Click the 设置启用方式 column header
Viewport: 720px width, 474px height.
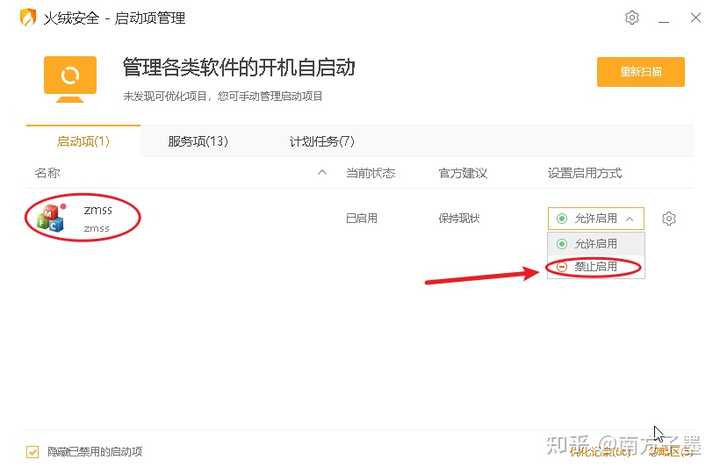click(585, 173)
